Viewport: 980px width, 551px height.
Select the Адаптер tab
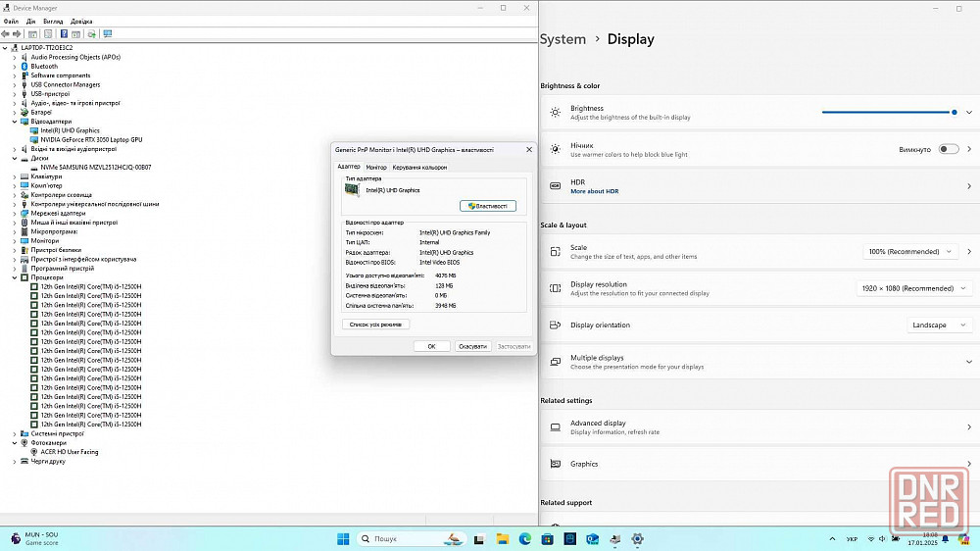349,167
